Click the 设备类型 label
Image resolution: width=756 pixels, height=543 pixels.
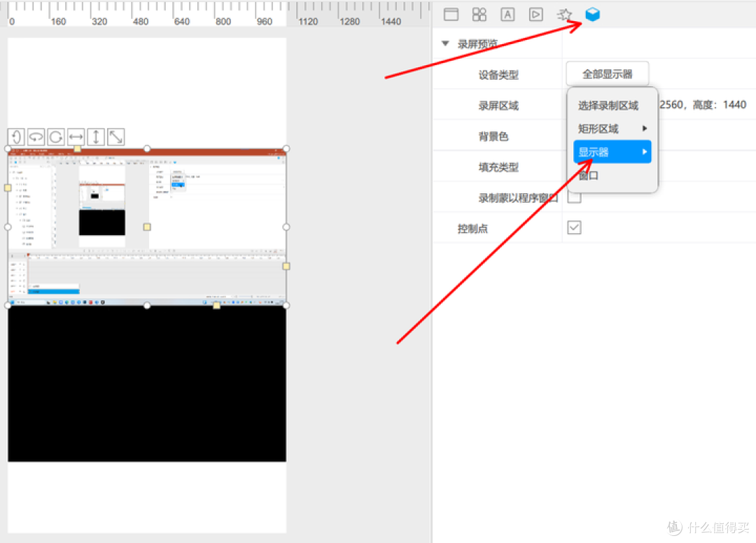[x=498, y=75]
